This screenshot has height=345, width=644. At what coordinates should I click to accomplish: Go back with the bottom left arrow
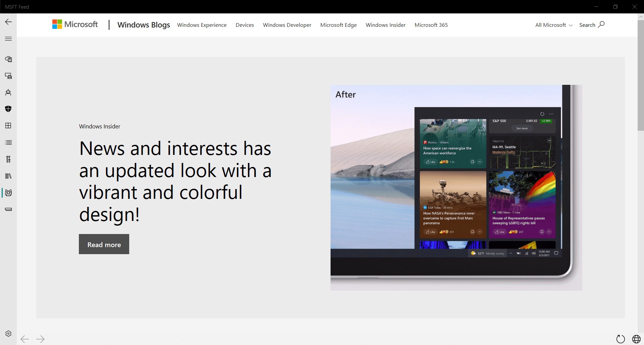click(25, 339)
